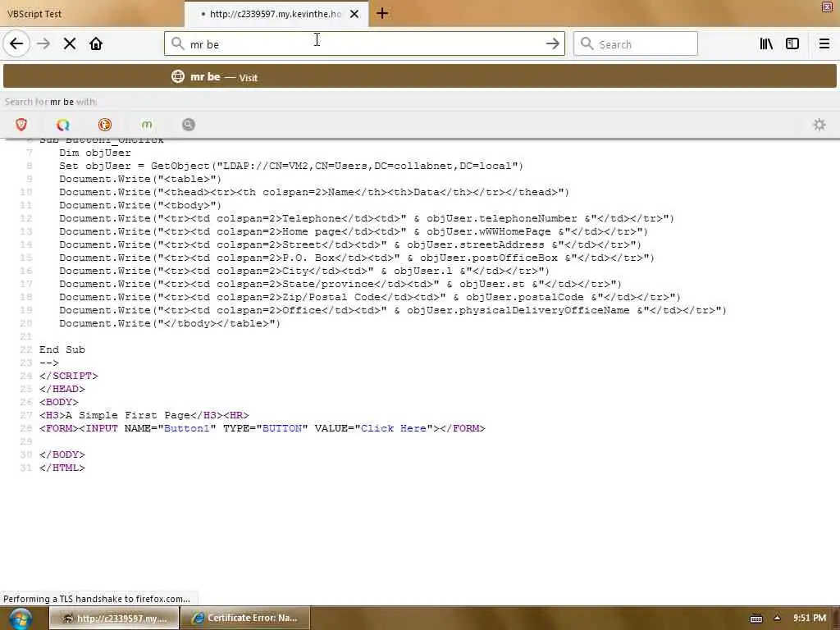Image resolution: width=840 pixels, height=630 pixels.
Task: Click the objUser.postOfficeBox code line
Action: tap(357, 258)
